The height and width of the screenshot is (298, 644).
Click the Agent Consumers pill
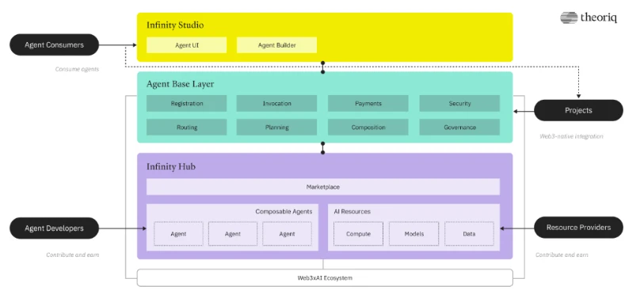coord(54,45)
